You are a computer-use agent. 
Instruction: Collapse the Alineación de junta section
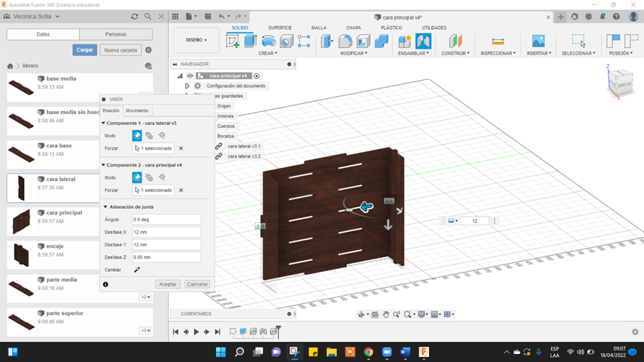(105, 207)
